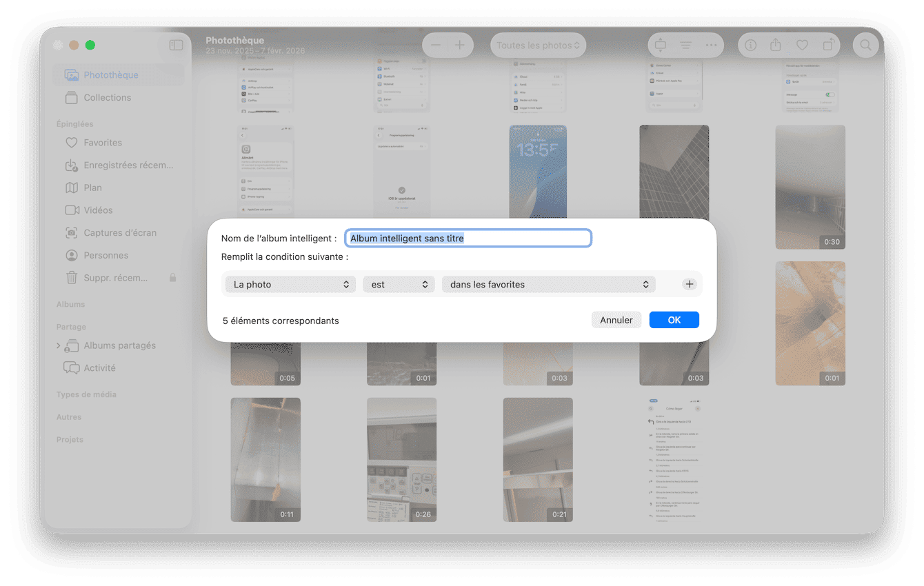Open the est operator dropdown
Screen dimensions: 924x586
(x=399, y=283)
